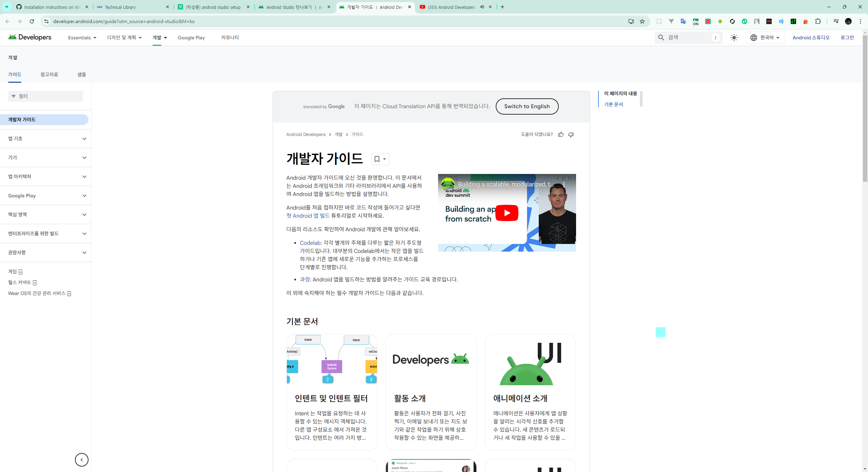Viewport: 868px width, 472px height.
Task: Open the Essentials menu
Action: tap(82, 38)
